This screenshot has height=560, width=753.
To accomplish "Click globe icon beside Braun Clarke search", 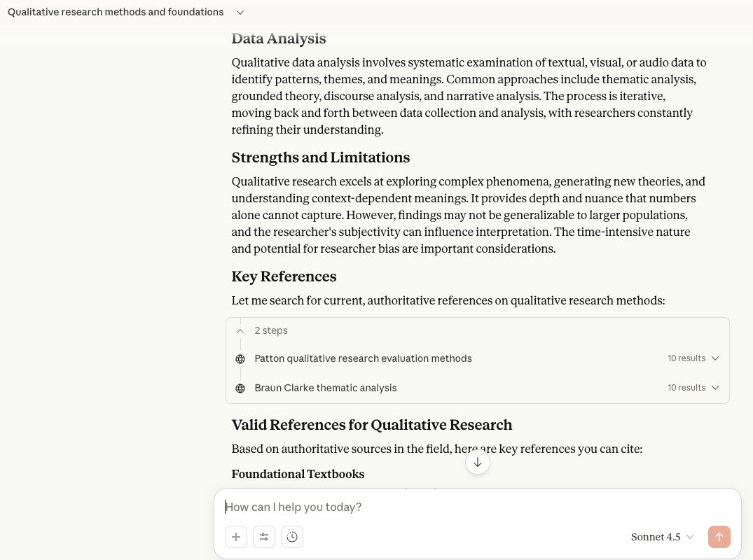I will point(240,388).
